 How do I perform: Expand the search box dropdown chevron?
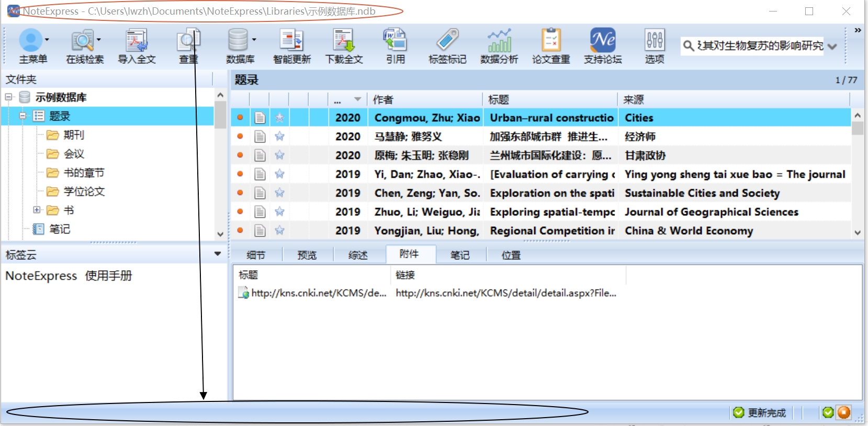pyautogui.click(x=832, y=47)
